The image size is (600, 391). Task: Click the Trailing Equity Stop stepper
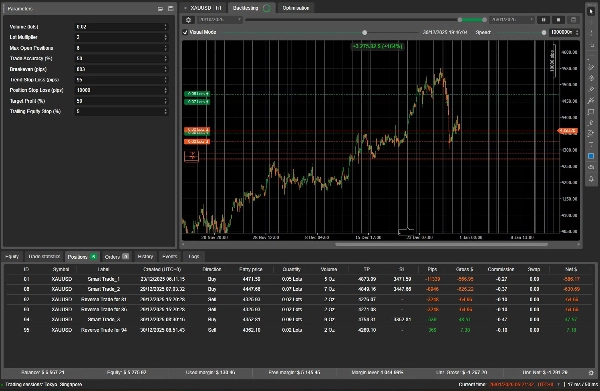click(x=165, y=111)
